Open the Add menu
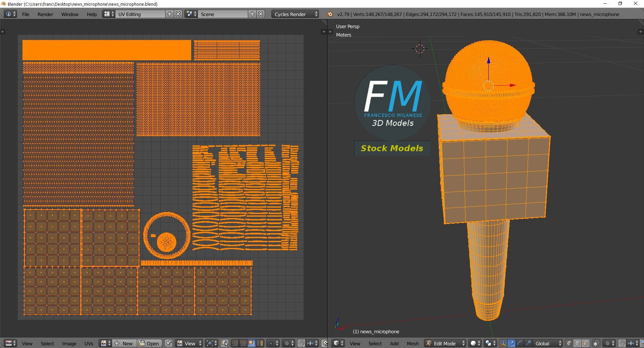This screenshot has width=644, height=348. [394, 344]
